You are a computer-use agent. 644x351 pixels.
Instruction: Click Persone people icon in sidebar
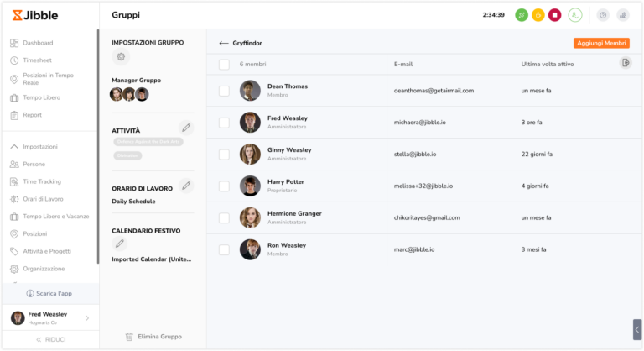click(14, 165)
